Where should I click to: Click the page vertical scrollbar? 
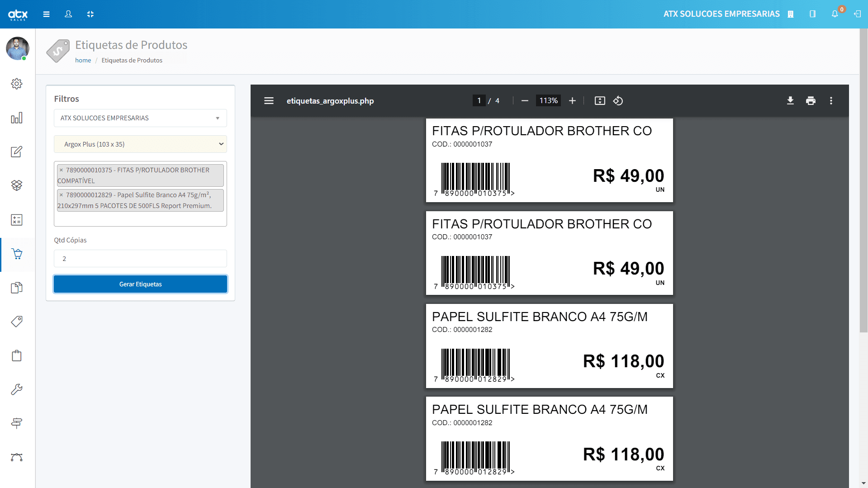[863, 181]
